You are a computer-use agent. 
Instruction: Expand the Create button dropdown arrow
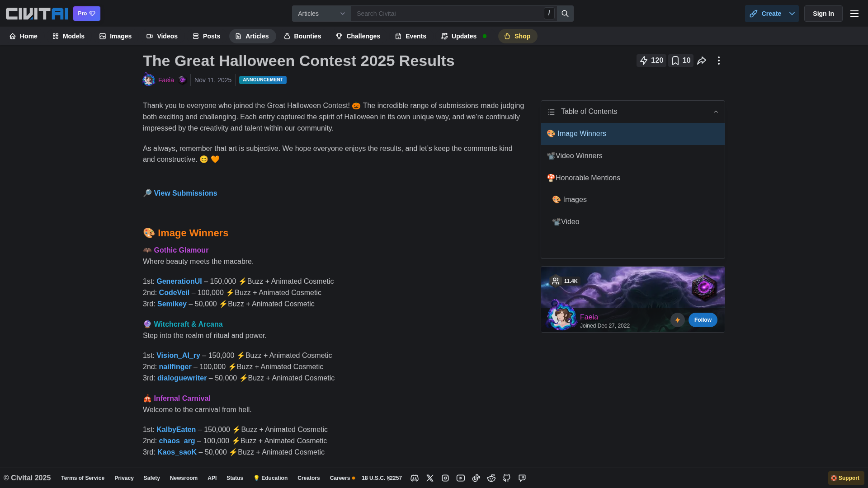pos(792,14)
